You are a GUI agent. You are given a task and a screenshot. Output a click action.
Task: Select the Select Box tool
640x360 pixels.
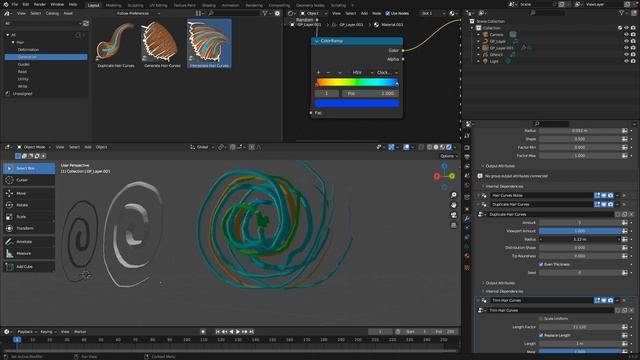(x=29, y=168)
